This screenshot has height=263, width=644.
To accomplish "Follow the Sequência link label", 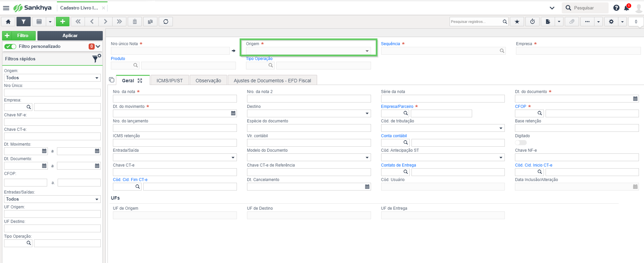I will click(x=390, y=44).
